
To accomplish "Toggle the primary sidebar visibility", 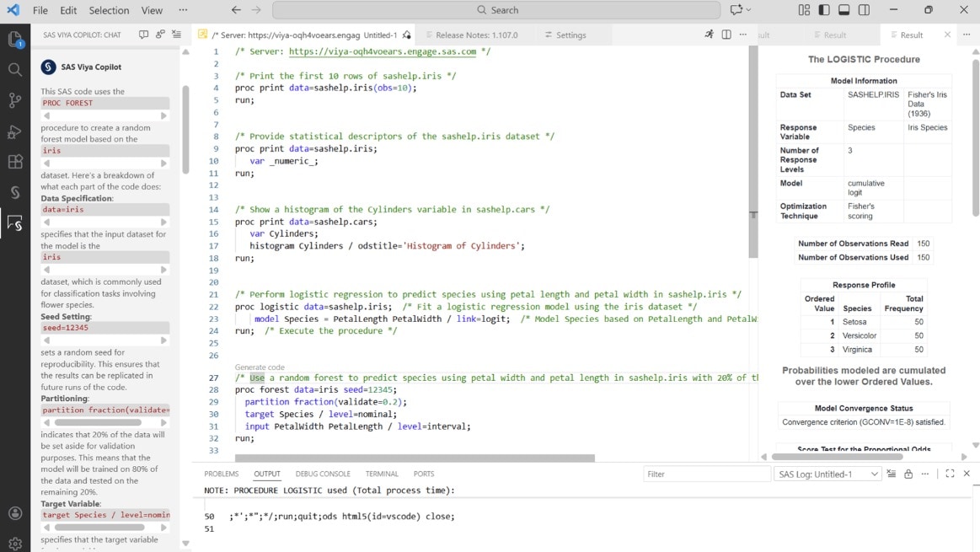I will click(x=822, y=9).
